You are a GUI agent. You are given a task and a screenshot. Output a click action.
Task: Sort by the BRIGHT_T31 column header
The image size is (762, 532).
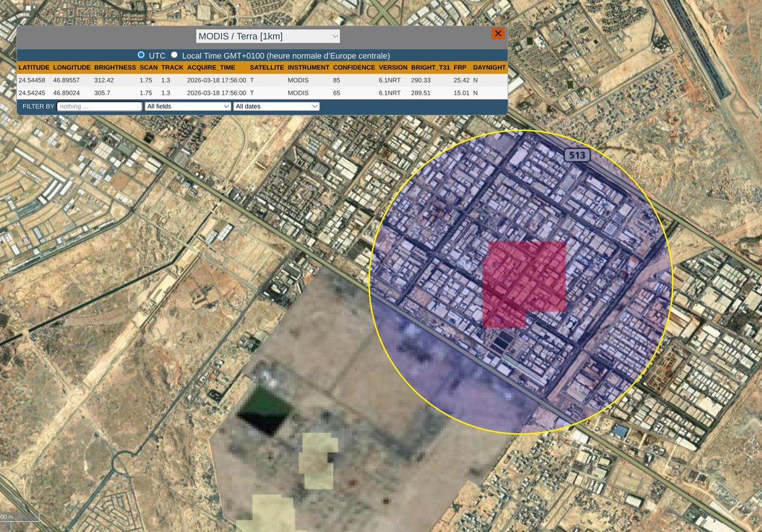click(431, 67)
